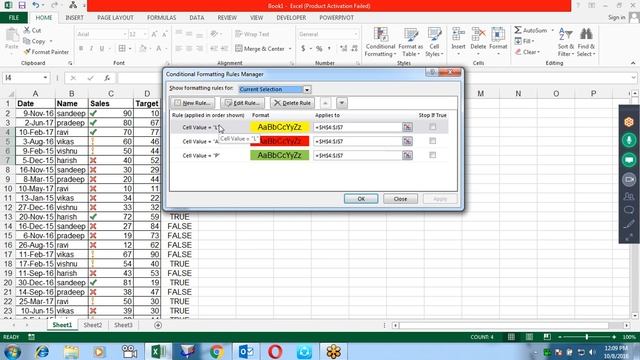Click the zoom slider in status bar
This screenshot has width=640, height=360.
point(587,337)
